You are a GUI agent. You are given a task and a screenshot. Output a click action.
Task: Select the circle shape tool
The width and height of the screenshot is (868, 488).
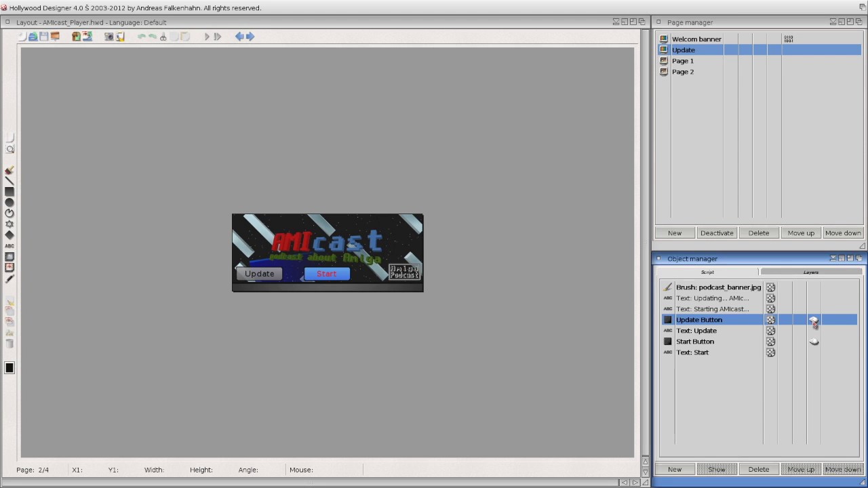click(9, 203)
